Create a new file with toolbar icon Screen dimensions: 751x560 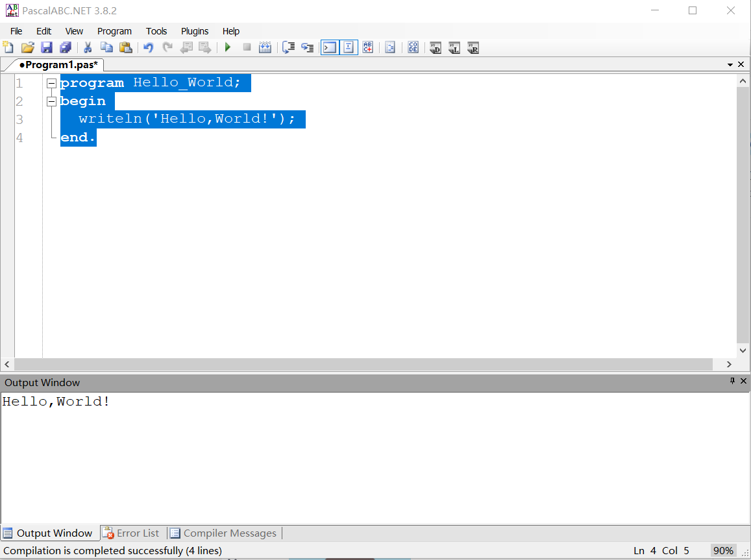click(8, 47)
